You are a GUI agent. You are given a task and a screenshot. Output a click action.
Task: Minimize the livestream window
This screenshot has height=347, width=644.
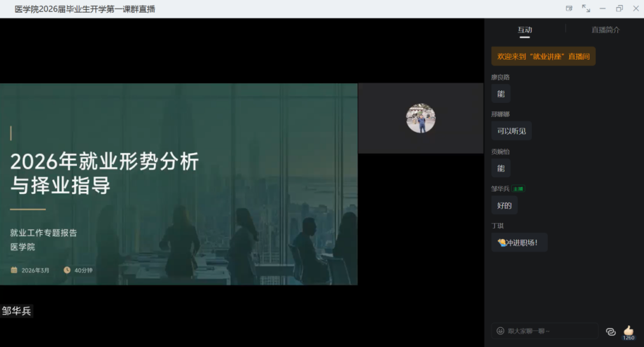pos(603,8)
